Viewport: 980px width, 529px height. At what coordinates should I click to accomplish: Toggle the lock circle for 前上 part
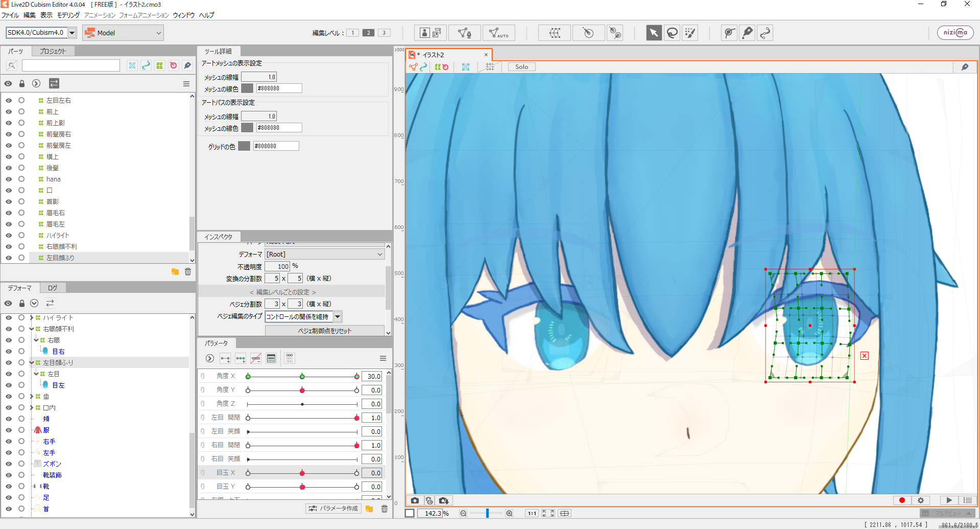pyautogui.click(x=21, y=112)
